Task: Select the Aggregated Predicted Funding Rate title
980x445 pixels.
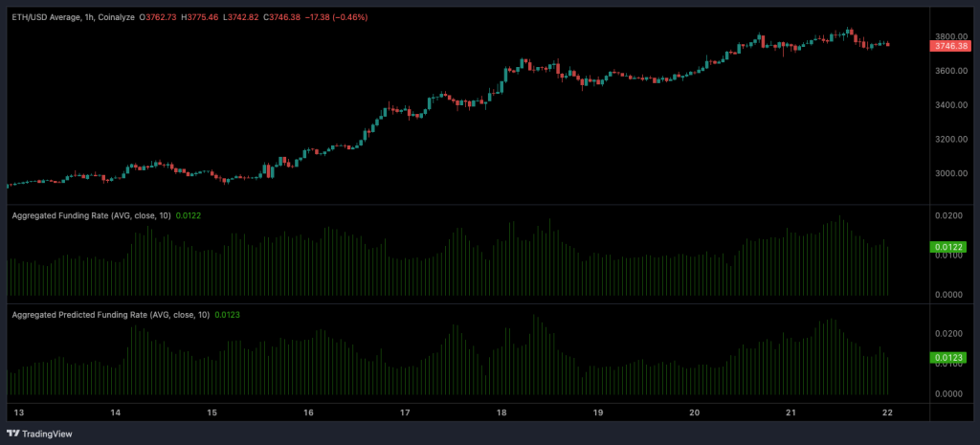Action: pyautogui.click(x=109, y=314)
